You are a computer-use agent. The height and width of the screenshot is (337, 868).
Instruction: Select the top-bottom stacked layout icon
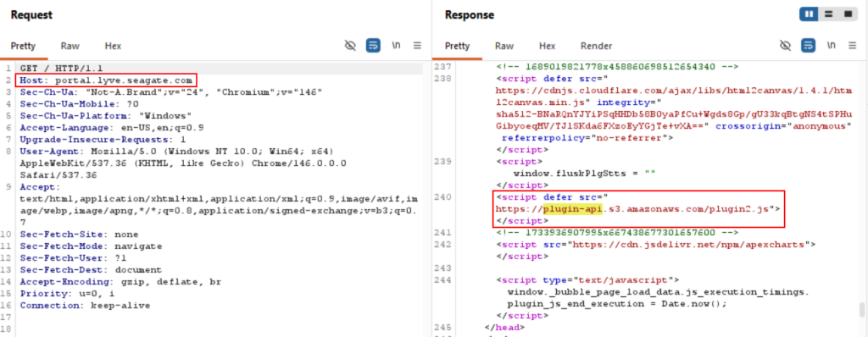829,14
